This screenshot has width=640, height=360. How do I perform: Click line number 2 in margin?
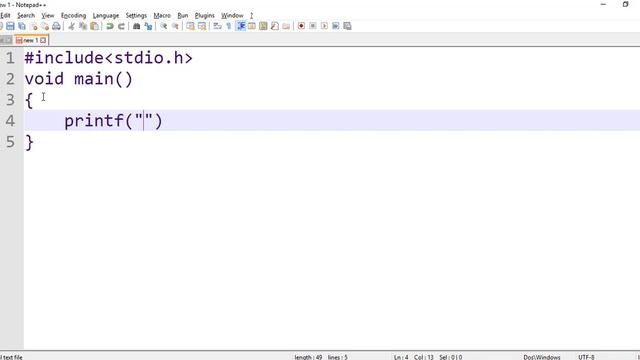pyautogui.click(x=10, y=79)
